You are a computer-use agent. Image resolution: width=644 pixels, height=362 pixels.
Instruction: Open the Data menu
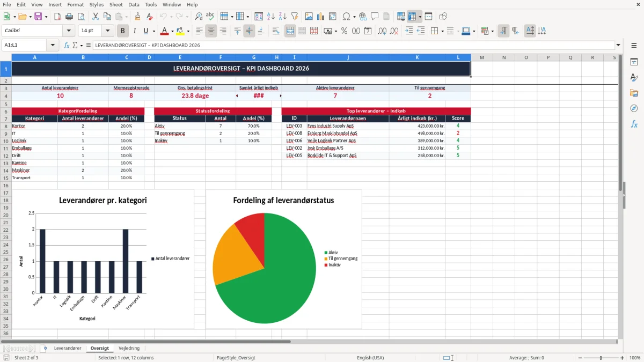[134, 4]
